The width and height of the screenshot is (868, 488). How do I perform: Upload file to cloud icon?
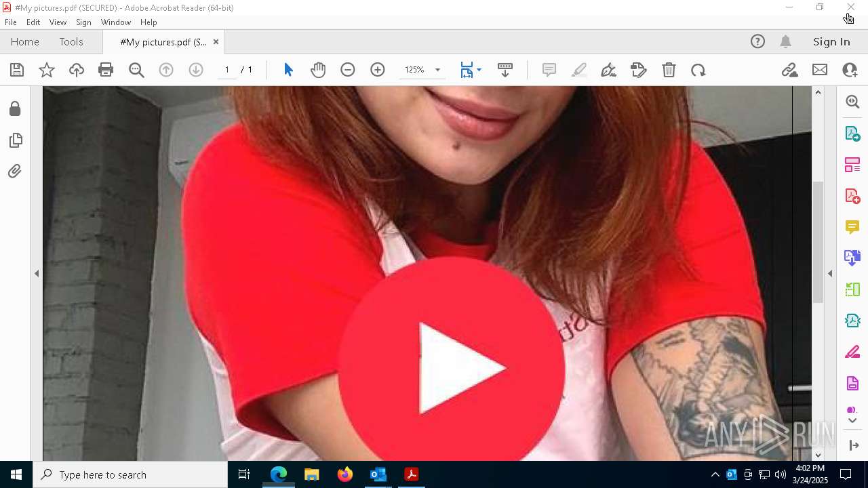click(x=77, y=70)
